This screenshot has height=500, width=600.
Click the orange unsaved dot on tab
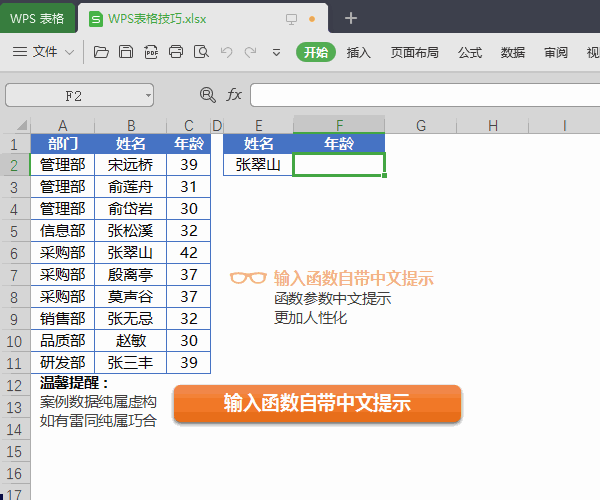click(312, 19)
